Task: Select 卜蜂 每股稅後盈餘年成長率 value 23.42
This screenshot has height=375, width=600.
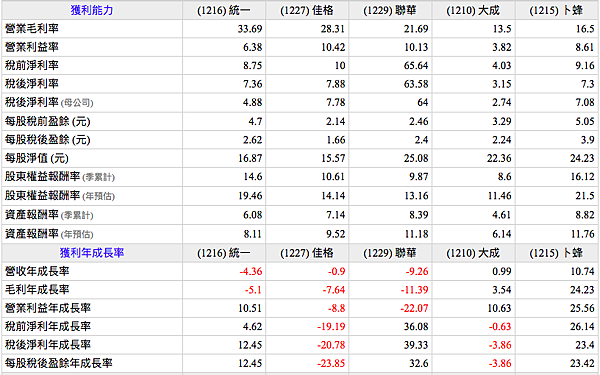Action: 582,363
